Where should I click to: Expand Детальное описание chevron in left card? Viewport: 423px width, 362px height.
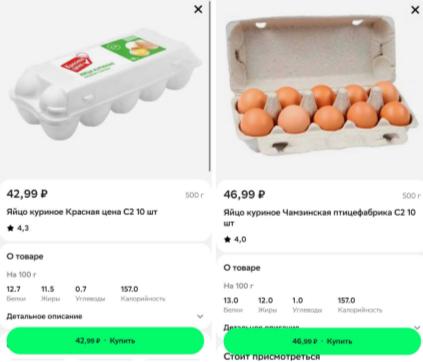click(200, 316)
